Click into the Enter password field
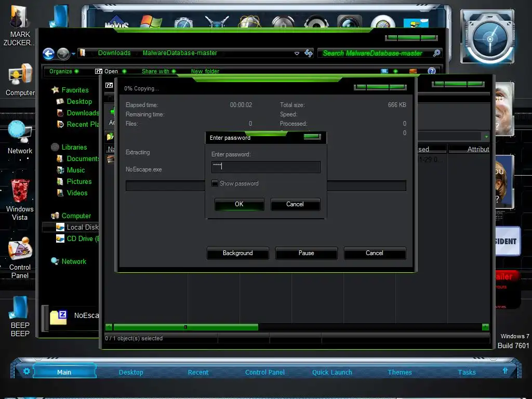 pyautogui.click(x=265, y=167)
